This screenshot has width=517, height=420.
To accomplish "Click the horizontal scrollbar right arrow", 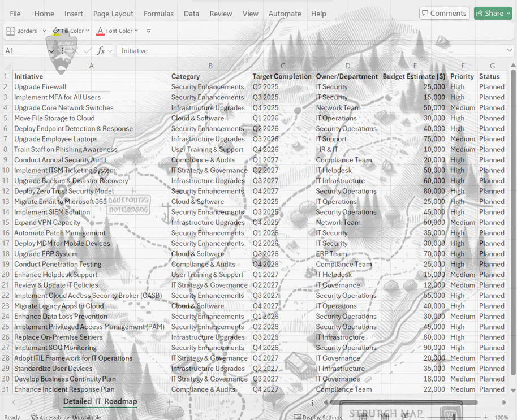I will (x=504, y=402).
